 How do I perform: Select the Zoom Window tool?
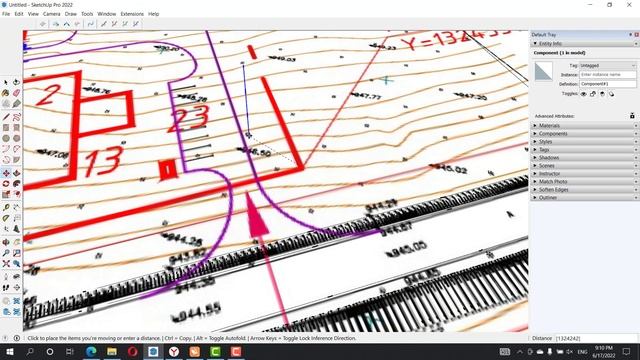16,253
